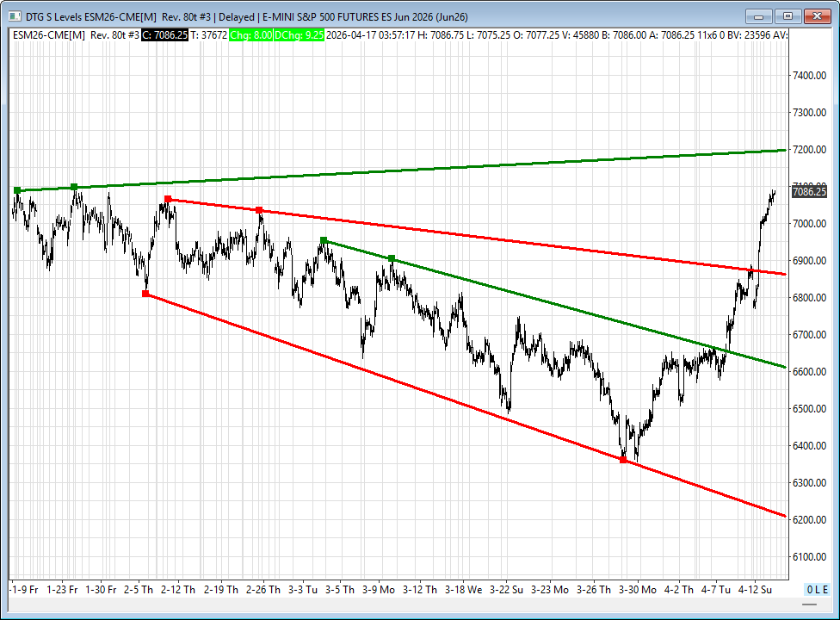Maximize the ESM26-CME chart window
Viewport: 840px width, 620px height.
click(x=787, y=15)
